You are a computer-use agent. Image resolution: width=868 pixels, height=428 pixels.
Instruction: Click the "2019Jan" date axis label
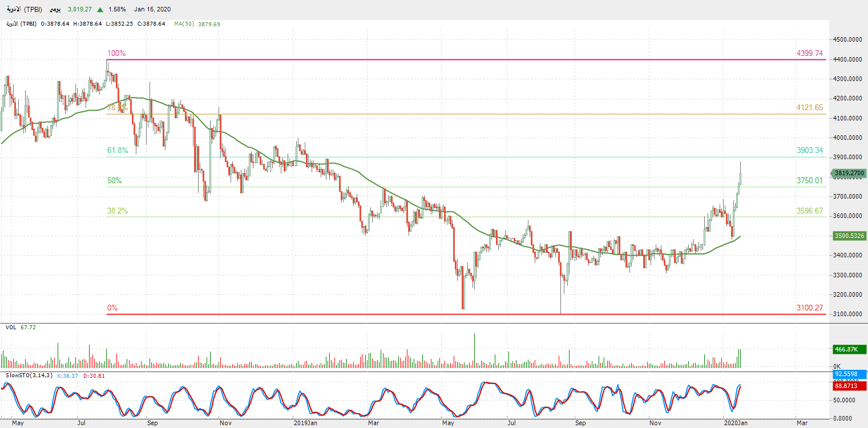point(305,423)
